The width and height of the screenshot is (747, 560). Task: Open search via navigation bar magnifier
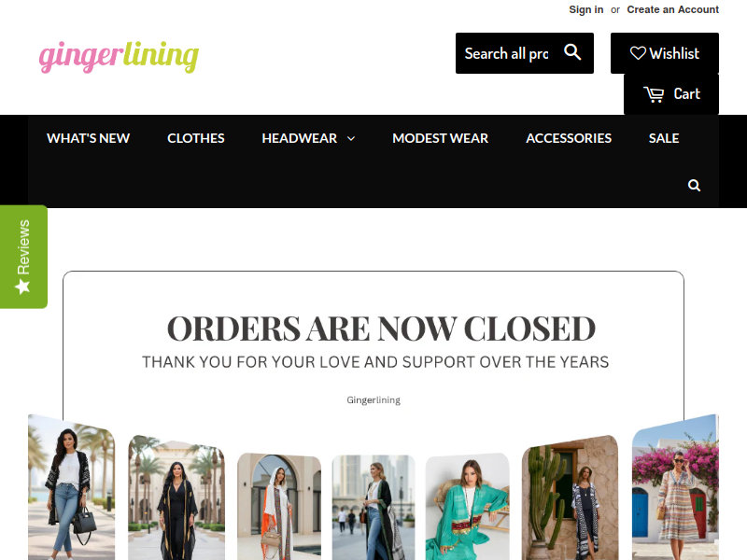point(694,185)
